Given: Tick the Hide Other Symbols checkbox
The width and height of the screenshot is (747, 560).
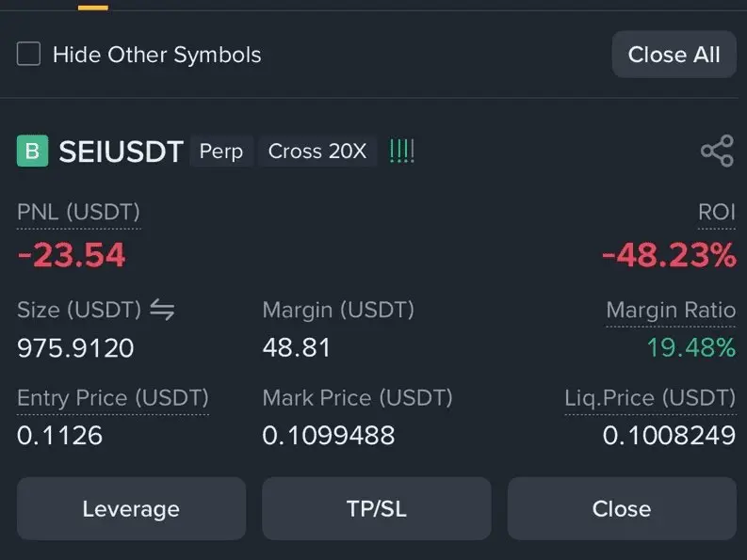Looking at the screenshot, I should coord(28,54).
